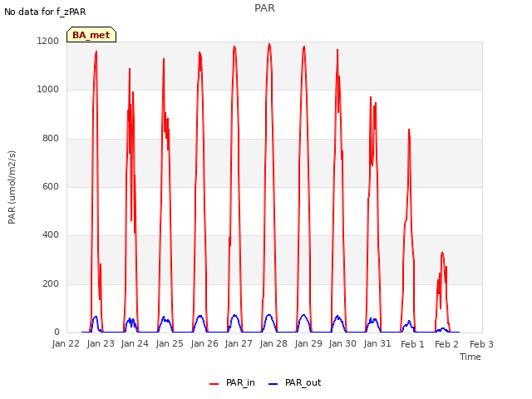Click the Jan 24 x-axis label
This screenshot has width=532, height=399.
135,343
